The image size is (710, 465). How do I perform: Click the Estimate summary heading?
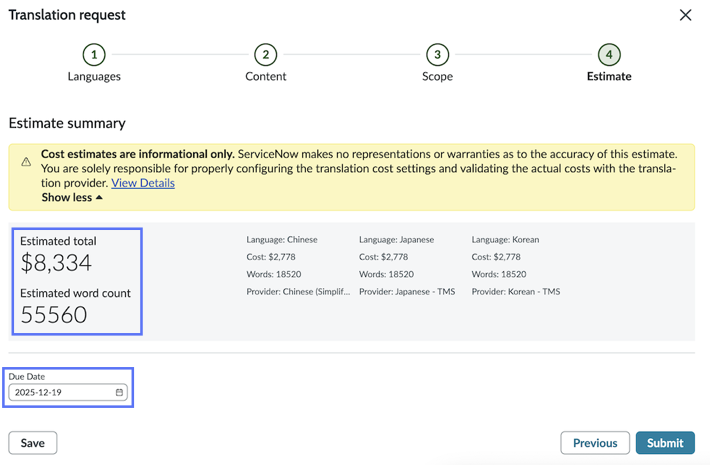(67, 123)
